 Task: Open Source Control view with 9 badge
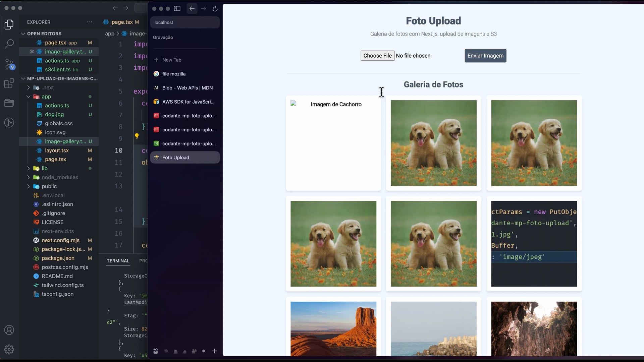[9, 64]
